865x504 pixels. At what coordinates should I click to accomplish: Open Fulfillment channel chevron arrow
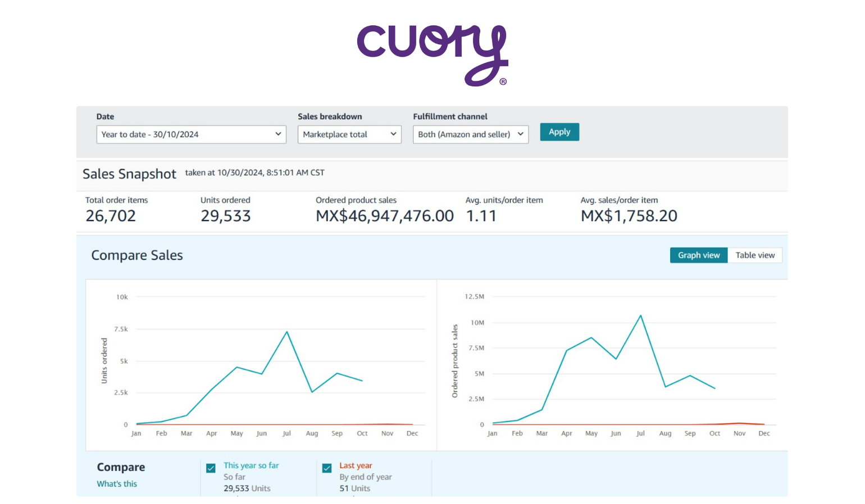click(520, 134)
